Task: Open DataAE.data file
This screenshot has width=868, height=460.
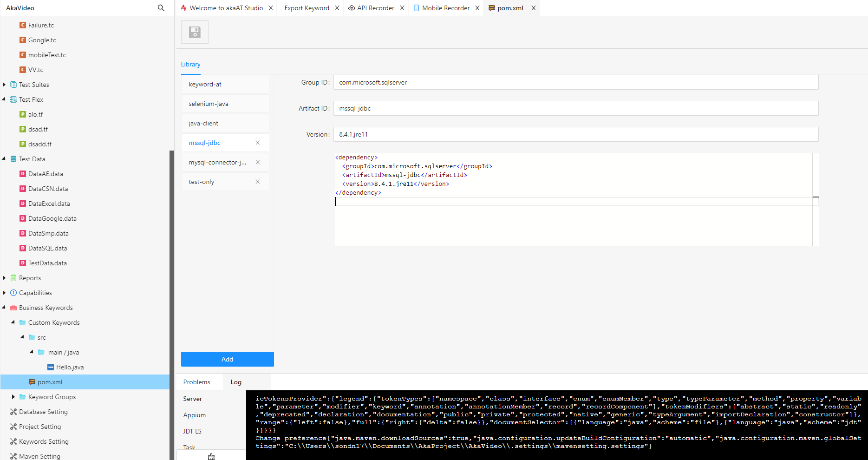Action: click(x=46, y=174)
